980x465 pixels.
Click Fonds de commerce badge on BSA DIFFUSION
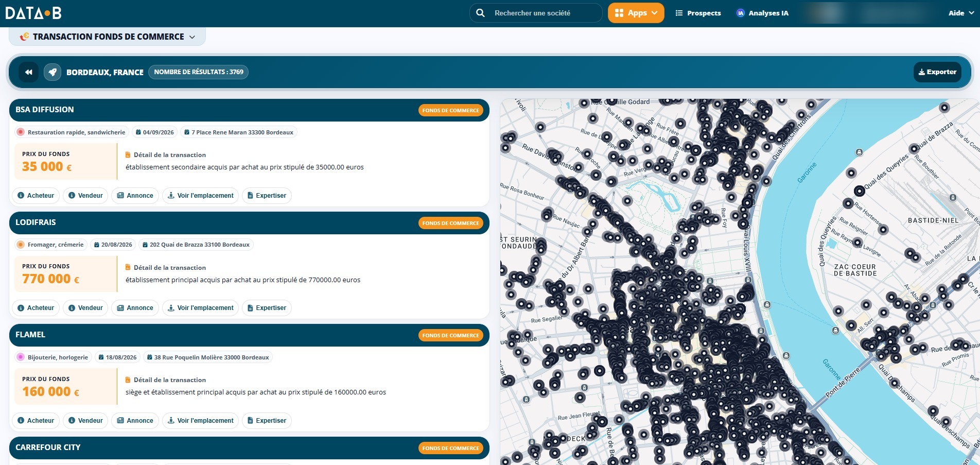450,110
